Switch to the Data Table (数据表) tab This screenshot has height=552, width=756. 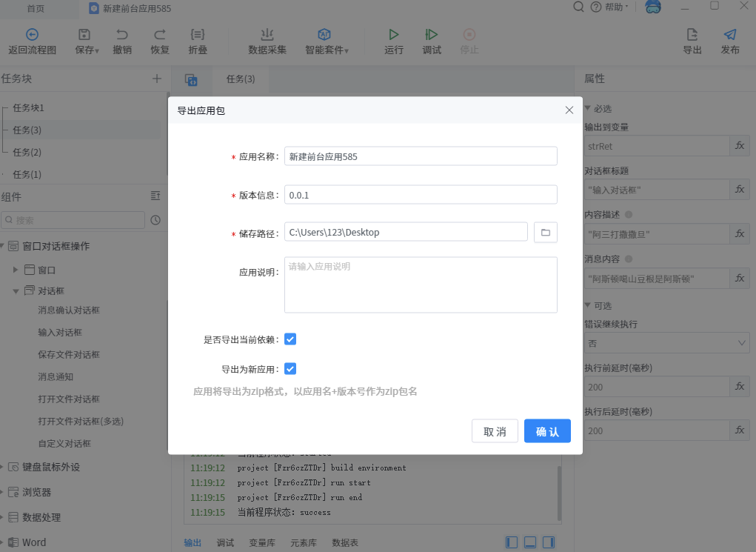click(x=345, y=543)
